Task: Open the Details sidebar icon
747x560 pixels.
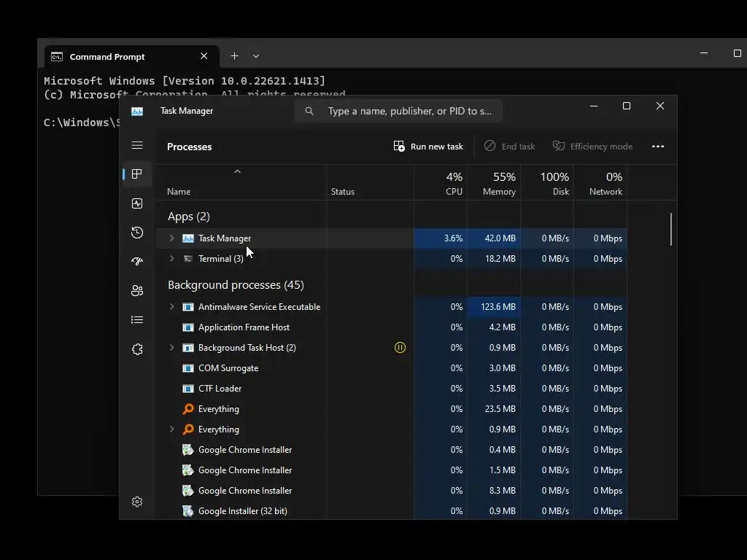Action: pos(137,319)
